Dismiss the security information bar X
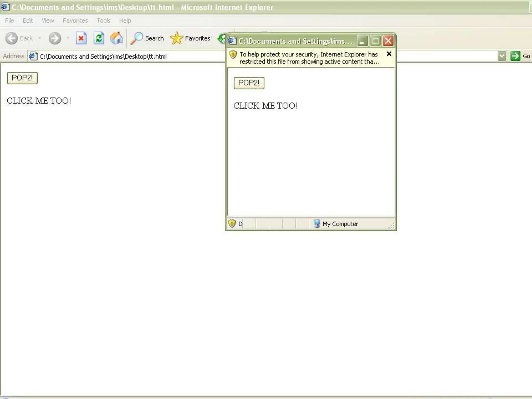Viewport: 532px width, 399px height. (389, 54)
